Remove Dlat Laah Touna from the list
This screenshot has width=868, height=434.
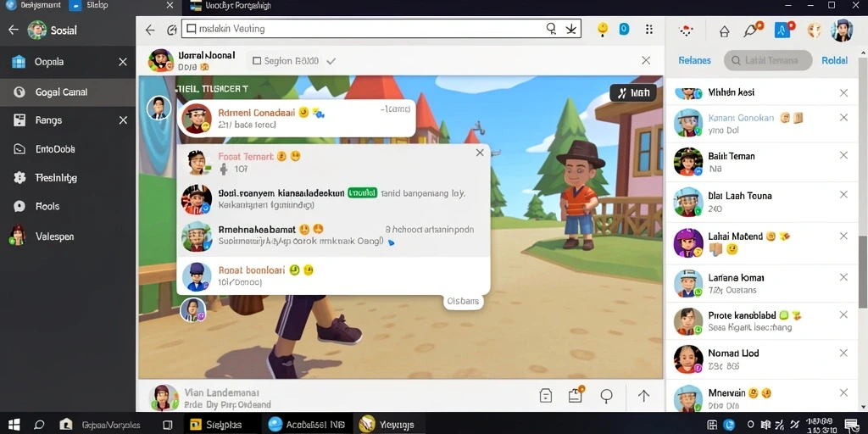[843, 194]
